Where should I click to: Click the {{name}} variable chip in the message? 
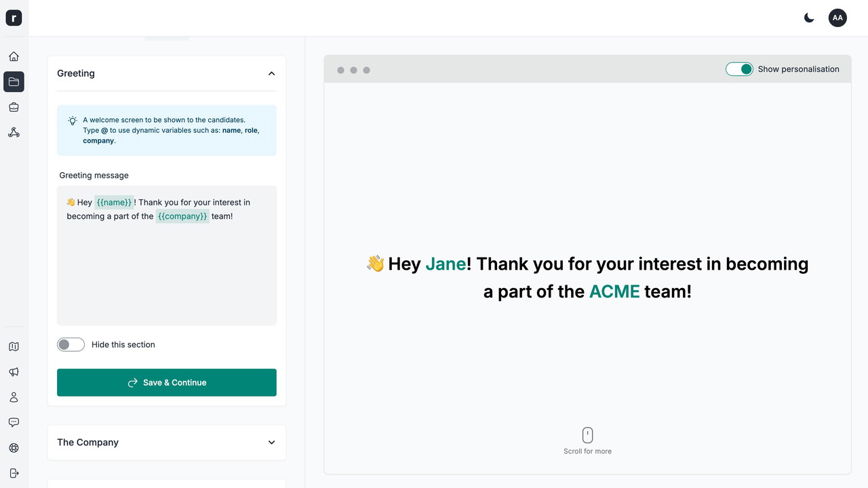coord(114,202)
